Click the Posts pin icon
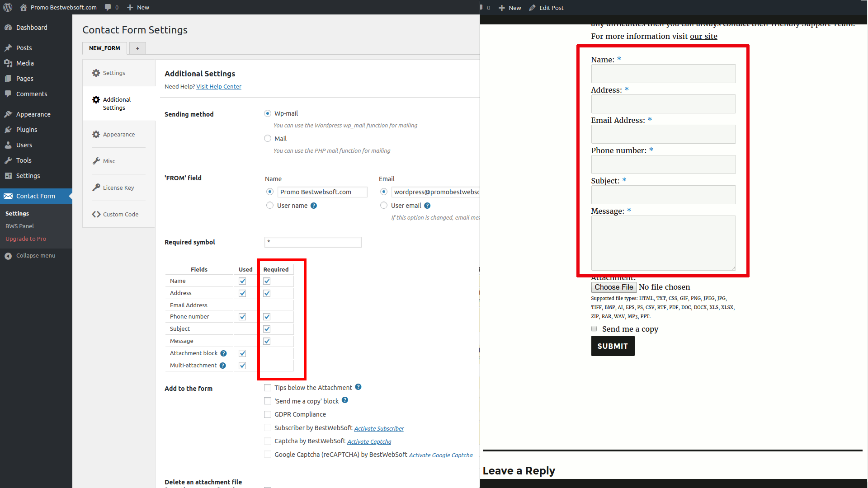The image size is (868, 488). click(8, 48)
